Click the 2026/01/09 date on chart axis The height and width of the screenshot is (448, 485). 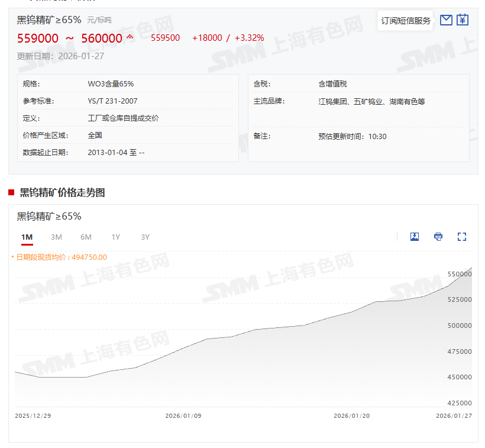tap(183, 415)
